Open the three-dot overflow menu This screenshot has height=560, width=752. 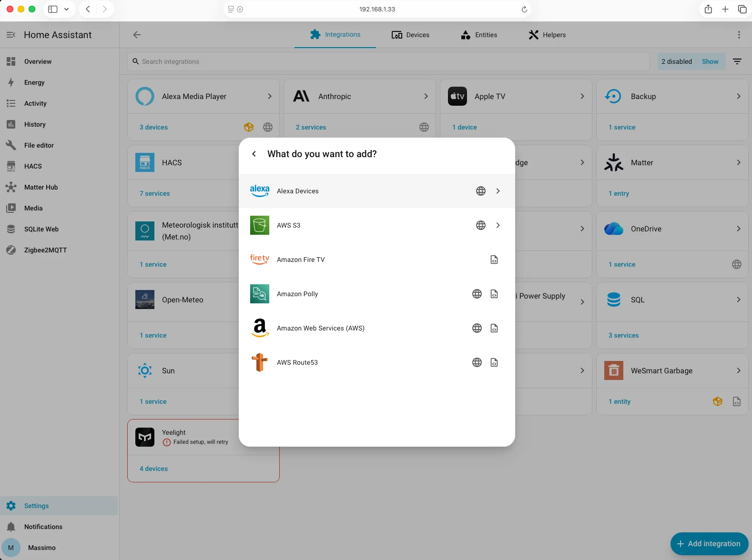739,35
